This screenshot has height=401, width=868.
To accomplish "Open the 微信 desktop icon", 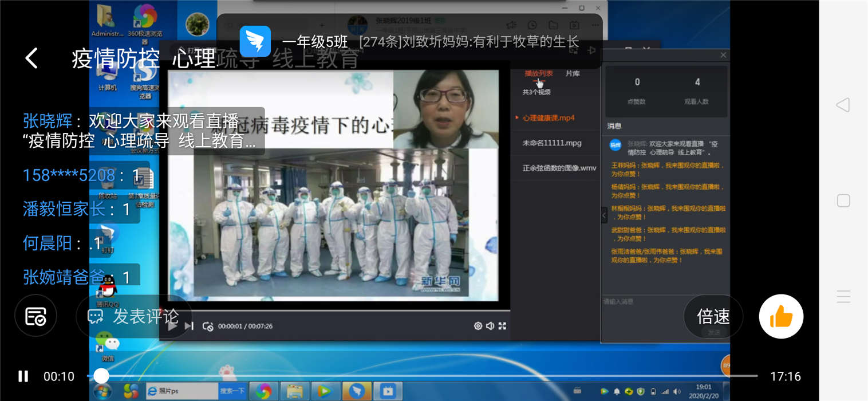I will pos(107,345).
